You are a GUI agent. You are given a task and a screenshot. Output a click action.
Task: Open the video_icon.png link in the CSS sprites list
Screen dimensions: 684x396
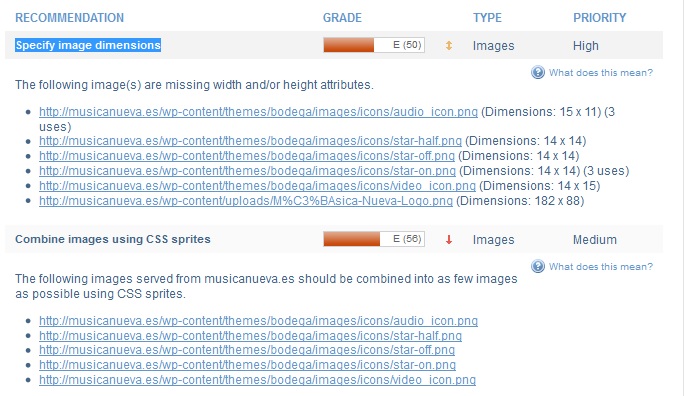tap(257, 380)
